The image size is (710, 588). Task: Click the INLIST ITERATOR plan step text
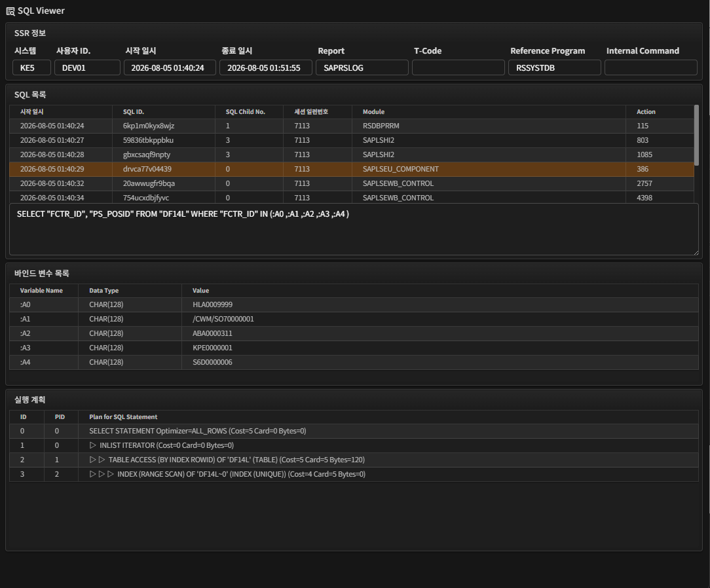pyautogui.click(x=166, y=445)
